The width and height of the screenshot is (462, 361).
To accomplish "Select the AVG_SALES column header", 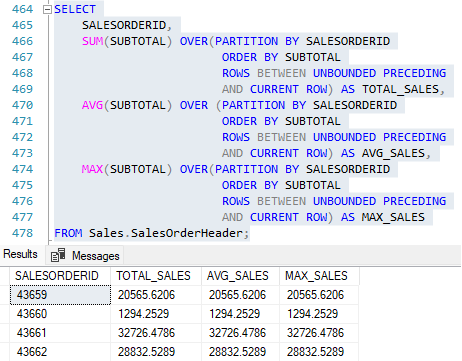I will [x=240, y=276].
